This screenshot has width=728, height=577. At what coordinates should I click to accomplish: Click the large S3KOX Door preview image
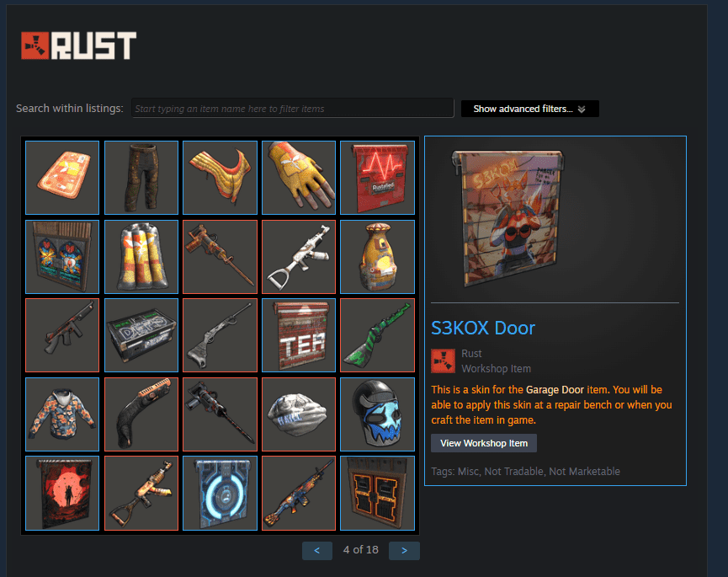[x=508, y=218]
